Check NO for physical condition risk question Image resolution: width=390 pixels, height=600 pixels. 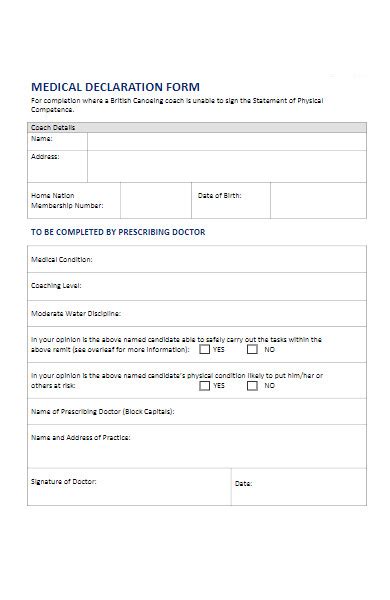(x=252, y=385)
